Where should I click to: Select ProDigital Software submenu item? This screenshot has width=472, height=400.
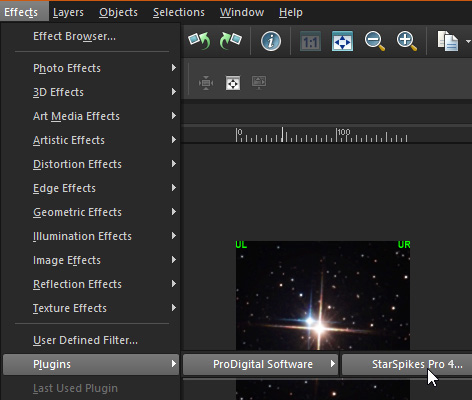[260, 364]
